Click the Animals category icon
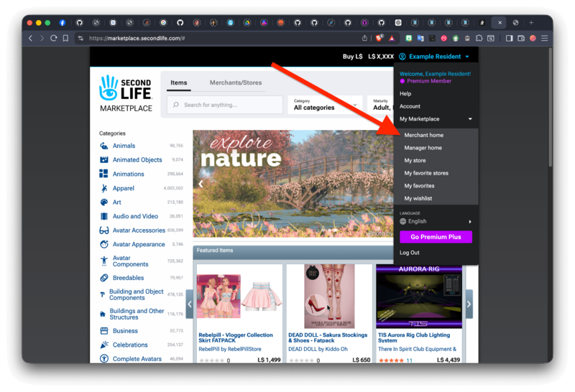The height and width of the screenshot is (392, 575). point(104,146)
